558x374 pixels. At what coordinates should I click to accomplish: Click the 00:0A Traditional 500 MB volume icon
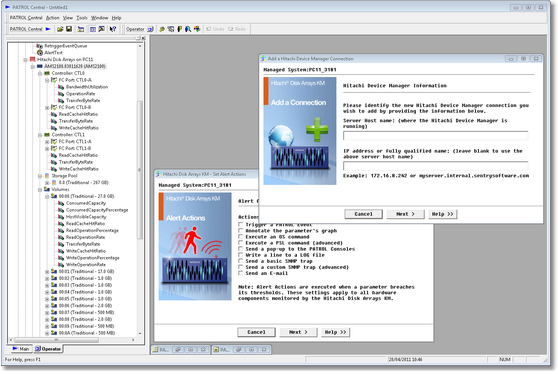pyautogui.click(x=54, y=333)
